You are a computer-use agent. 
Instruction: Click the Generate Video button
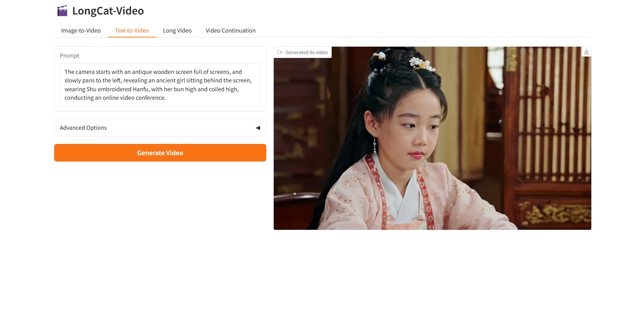[x=160, y=153]
